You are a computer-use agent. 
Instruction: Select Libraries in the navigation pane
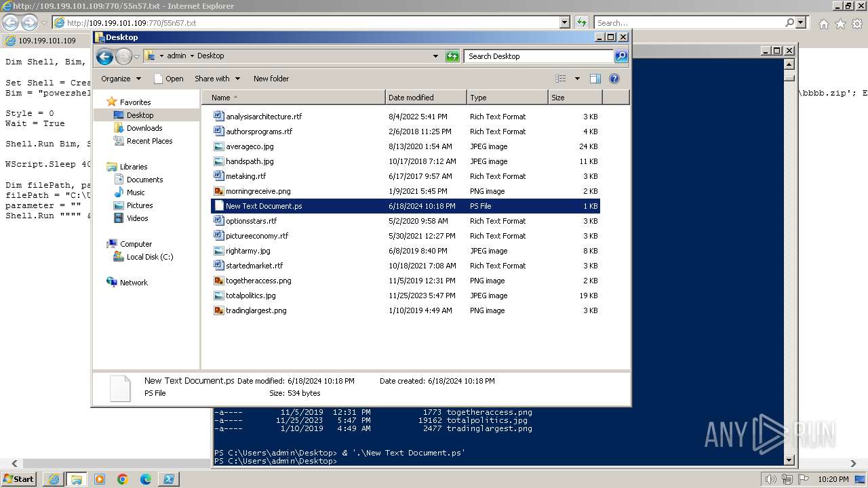(x=134, y=167)
